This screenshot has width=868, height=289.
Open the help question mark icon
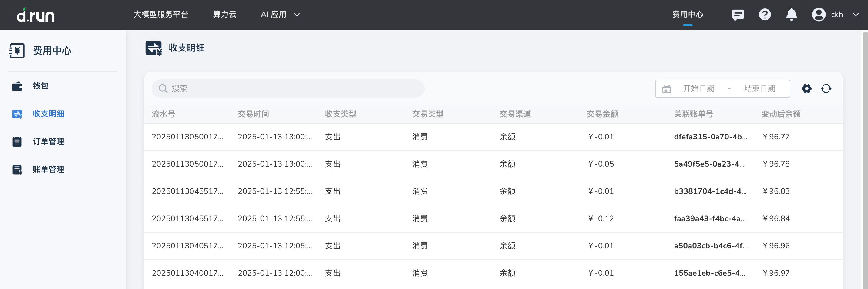point(765,15)
